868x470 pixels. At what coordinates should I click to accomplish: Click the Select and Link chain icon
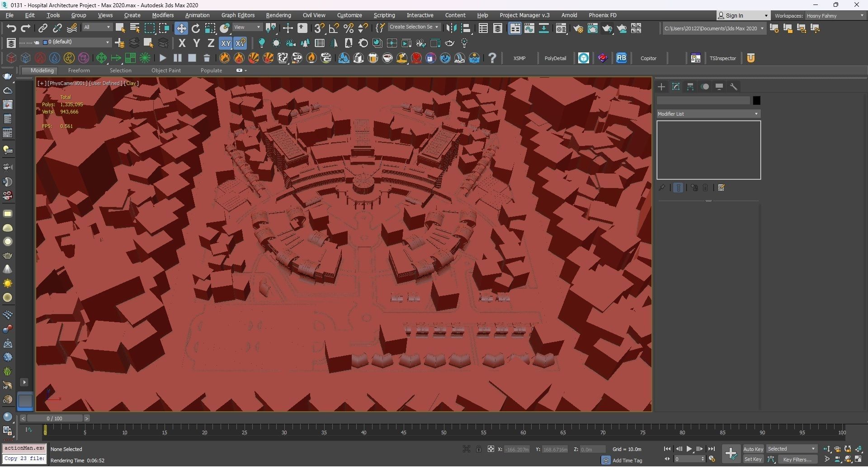42,28
